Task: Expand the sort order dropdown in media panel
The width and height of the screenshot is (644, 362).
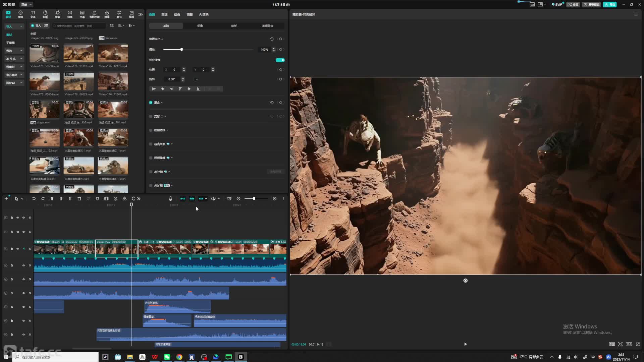Action: click(121, 26)
